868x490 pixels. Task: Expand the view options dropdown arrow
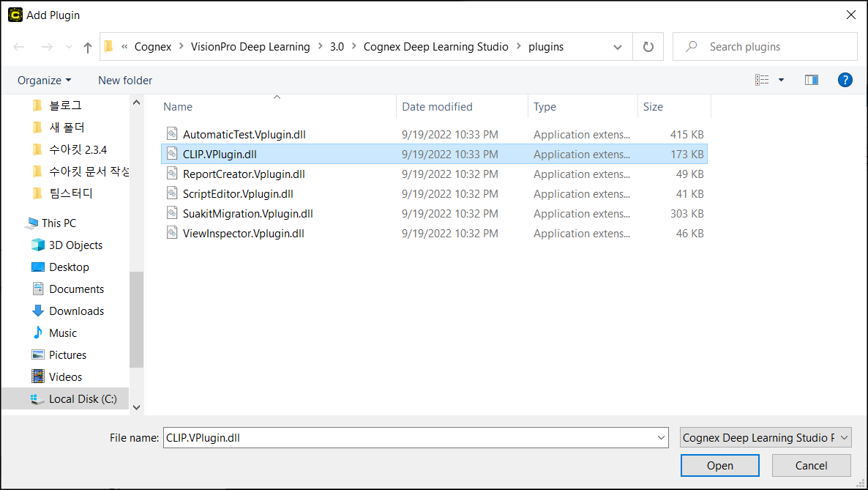point(781,80)
